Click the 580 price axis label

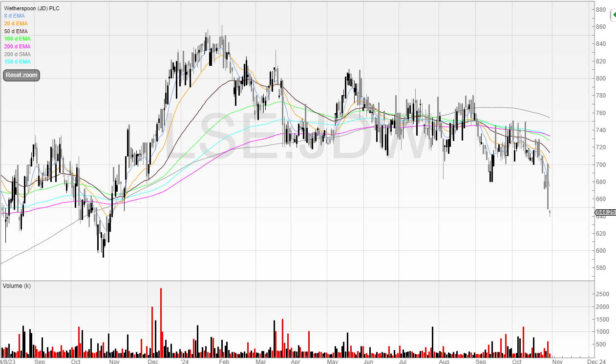601,268
